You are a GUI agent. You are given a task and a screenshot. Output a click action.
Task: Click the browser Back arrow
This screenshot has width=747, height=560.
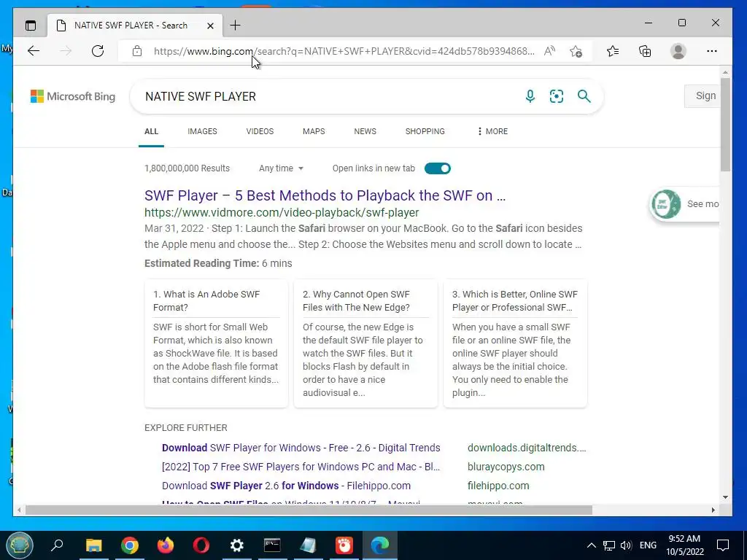coord(34,51)
